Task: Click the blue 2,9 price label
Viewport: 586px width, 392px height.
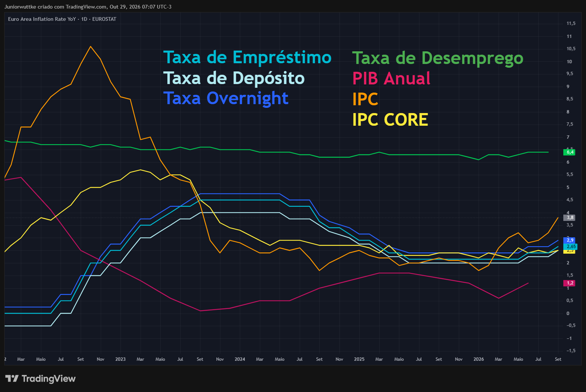Action: point(570,240)
